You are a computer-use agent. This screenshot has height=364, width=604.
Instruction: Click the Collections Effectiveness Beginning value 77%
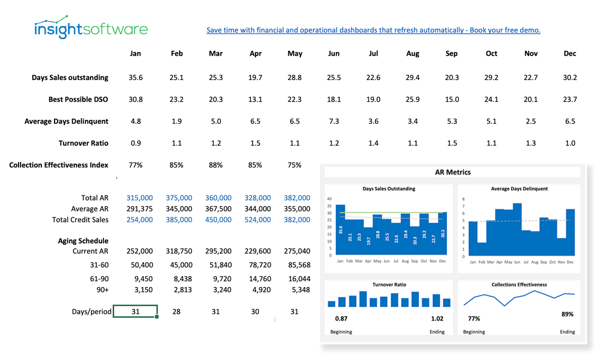click(474, 318)
